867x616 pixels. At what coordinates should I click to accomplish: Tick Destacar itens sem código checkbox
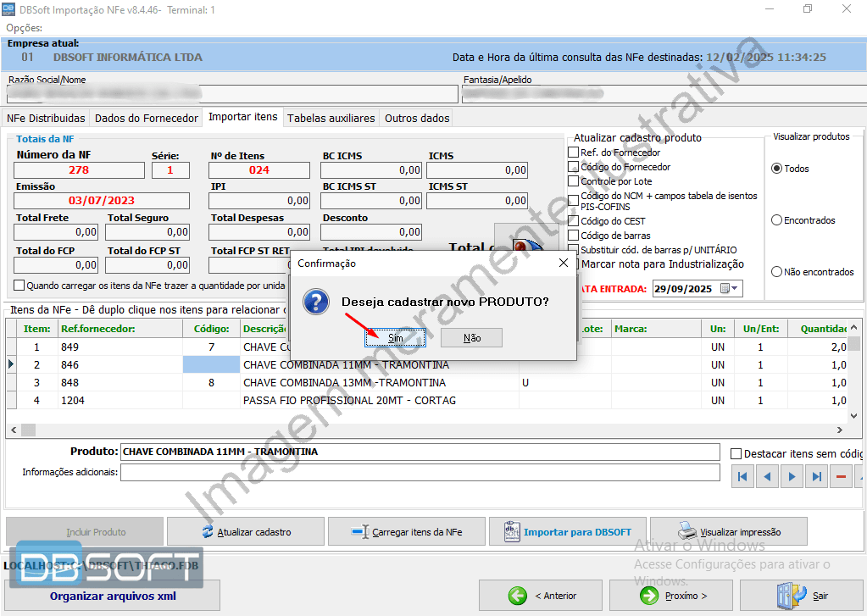point(736,454)
